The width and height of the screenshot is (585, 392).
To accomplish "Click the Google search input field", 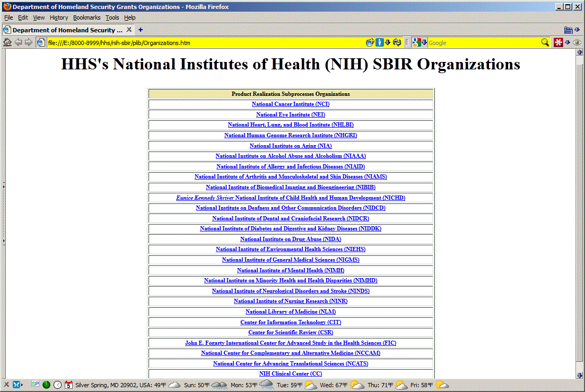I will pyautogui.click(x=484, y=42).
